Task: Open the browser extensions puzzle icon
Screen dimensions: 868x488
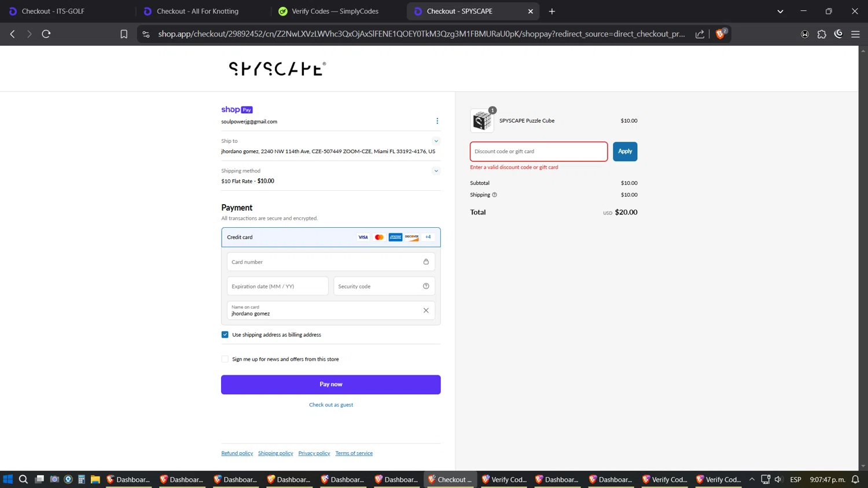Action: 822,34
